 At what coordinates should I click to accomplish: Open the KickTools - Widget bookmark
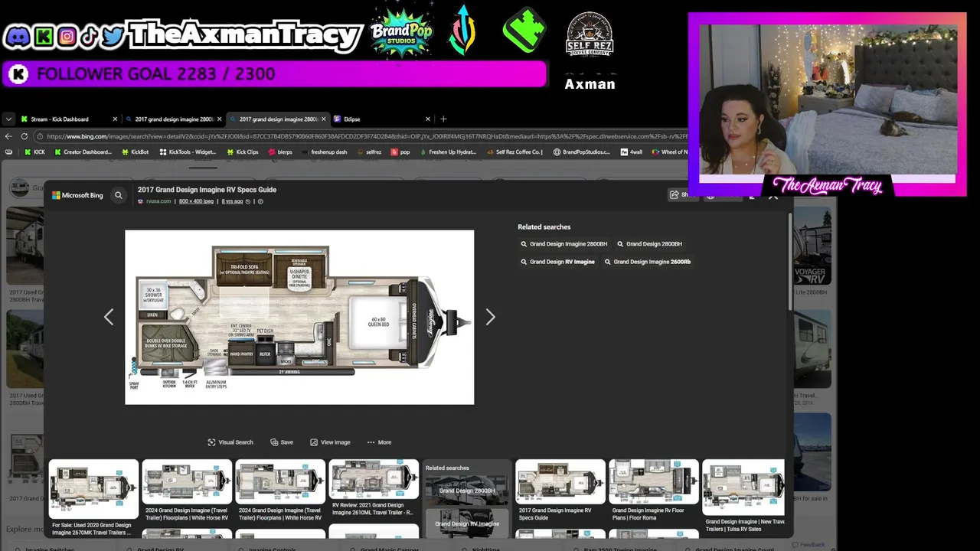coord(188,152)
